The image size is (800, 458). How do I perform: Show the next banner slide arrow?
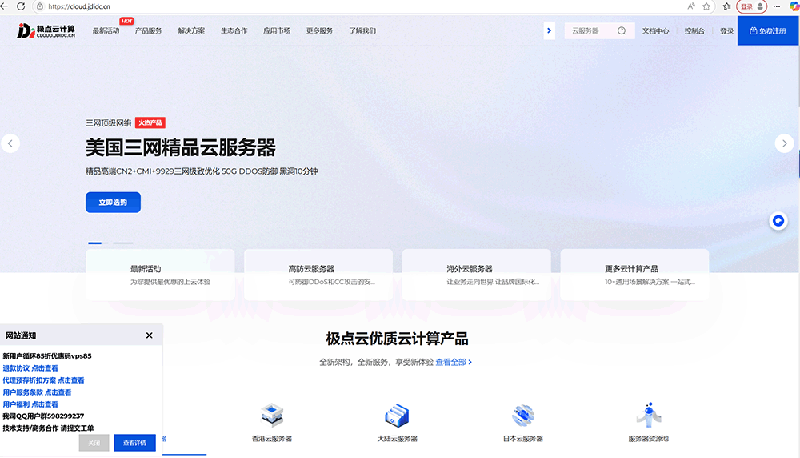point(784,143)
